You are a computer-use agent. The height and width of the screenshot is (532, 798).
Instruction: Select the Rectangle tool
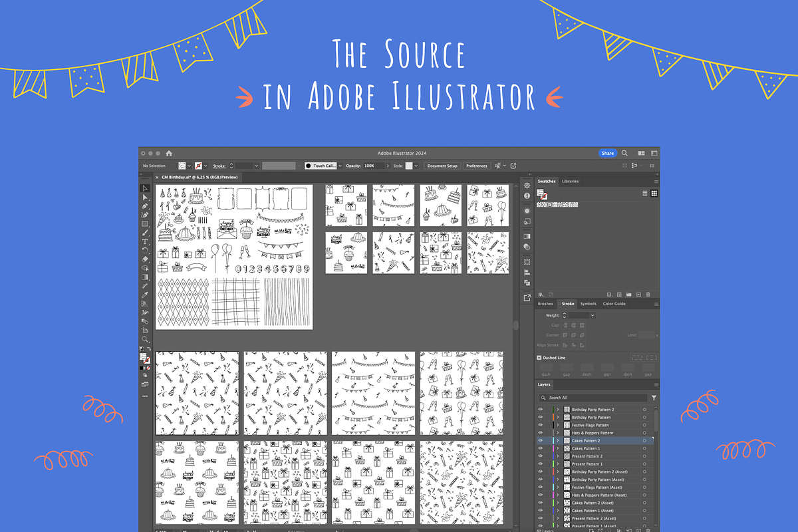pos(144,224)
